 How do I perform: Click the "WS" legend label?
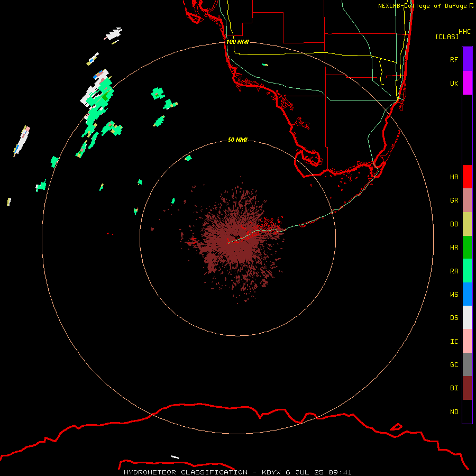(454, 294)
